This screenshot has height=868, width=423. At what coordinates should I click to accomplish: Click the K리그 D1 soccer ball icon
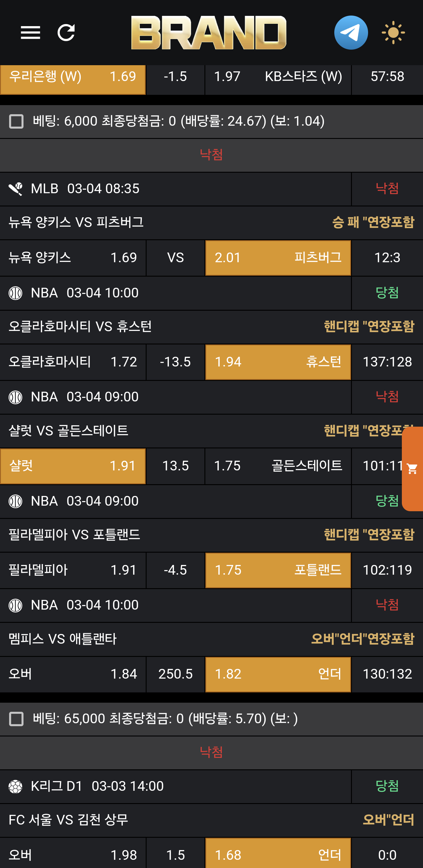click(16, 787)
